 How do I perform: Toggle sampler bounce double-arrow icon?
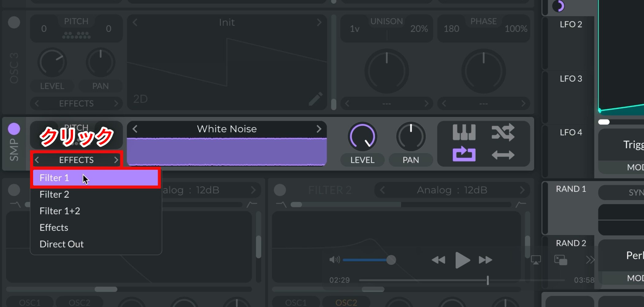point(503,155)
